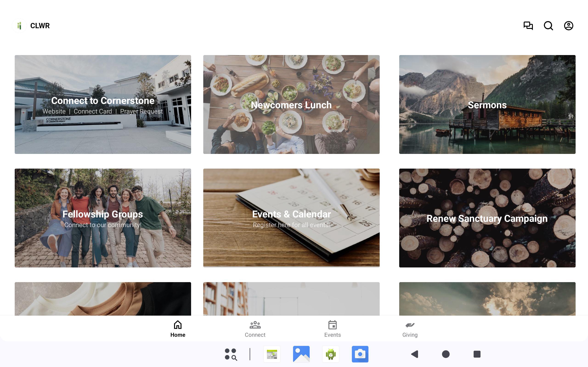This screenshot has width=588, height=367.
Task: Select the Home tab
Action: 178,329
